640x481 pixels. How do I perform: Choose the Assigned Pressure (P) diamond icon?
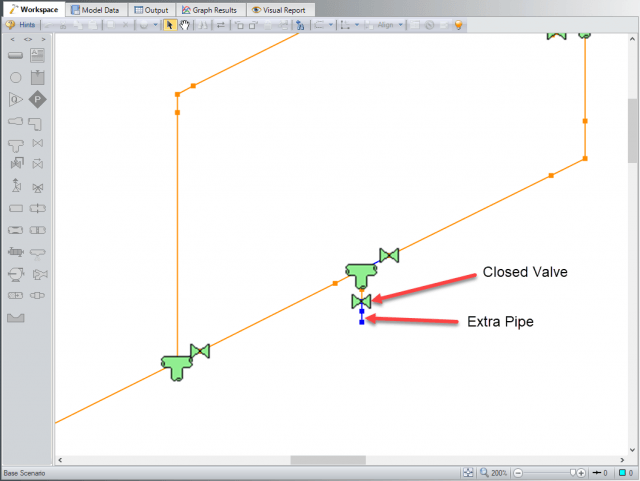[x=38, y=99]
